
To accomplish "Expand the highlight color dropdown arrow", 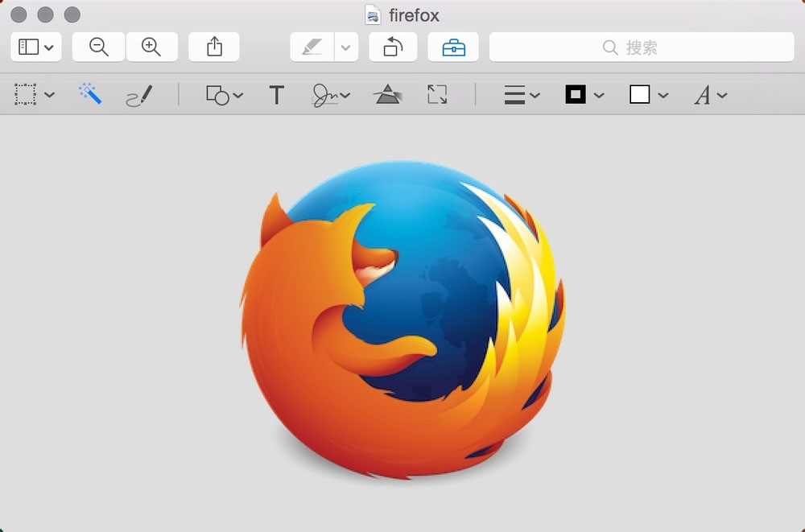I will point(346,47).
